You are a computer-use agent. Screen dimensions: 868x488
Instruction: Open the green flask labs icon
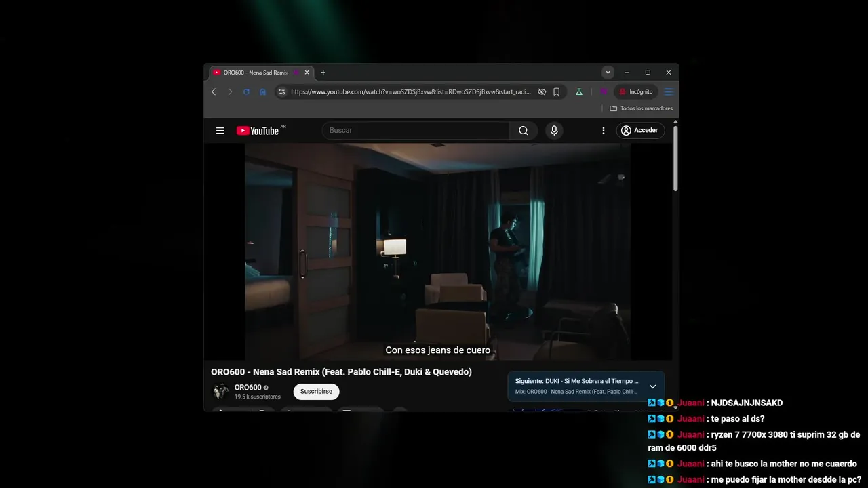(579, 91)
